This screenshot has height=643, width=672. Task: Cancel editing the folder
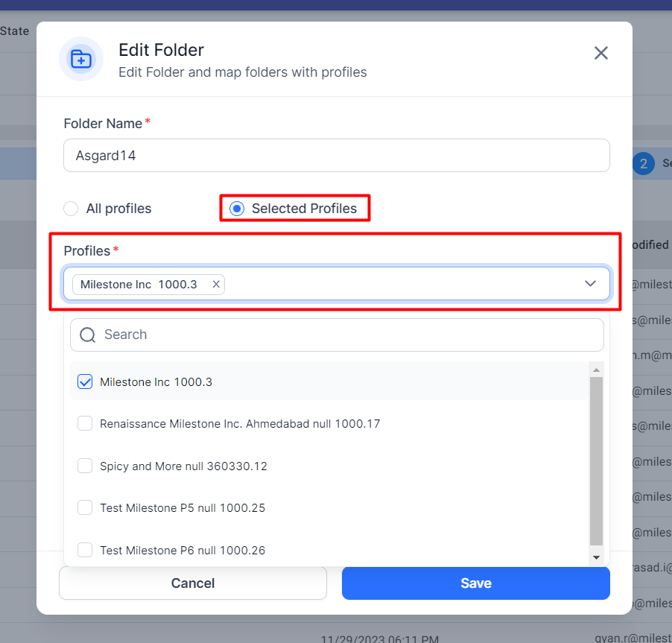pos(193,583)
